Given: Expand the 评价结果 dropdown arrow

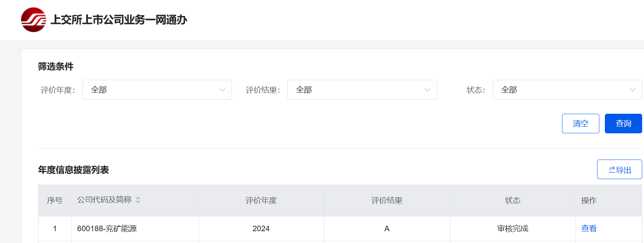Looking at the screenshot, I should click(x=427, y=90).
